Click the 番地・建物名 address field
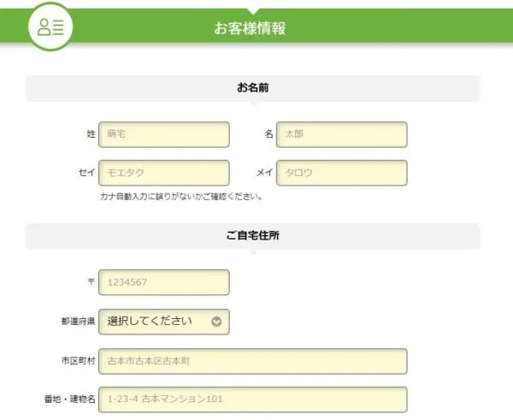The width and height of the screenshot is (513, 420). (253, 399)
